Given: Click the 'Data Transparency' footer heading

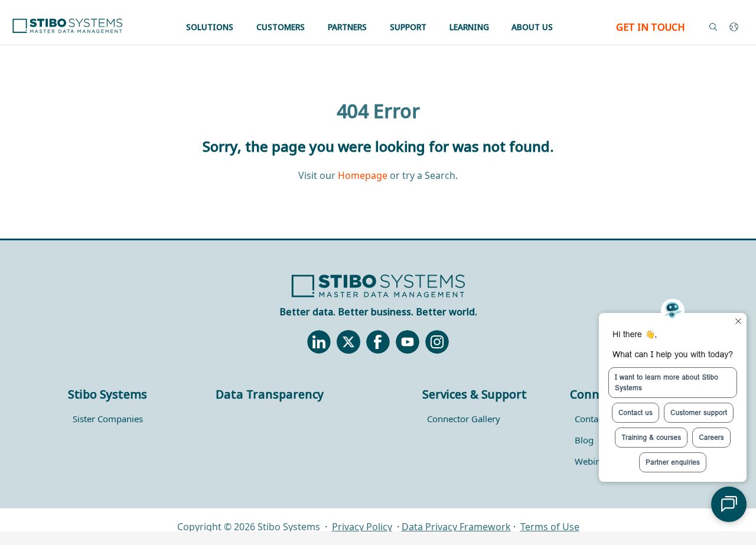Looking at the screenshot, I should 269,394.
